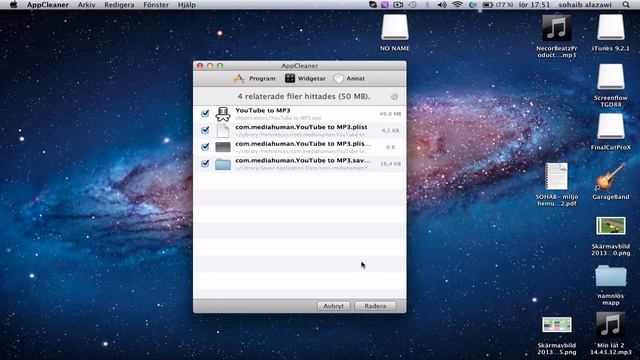This screenshot has height=360, width=640.
Task: Click the checkmark menu bar icon
Action: (373, 5)
